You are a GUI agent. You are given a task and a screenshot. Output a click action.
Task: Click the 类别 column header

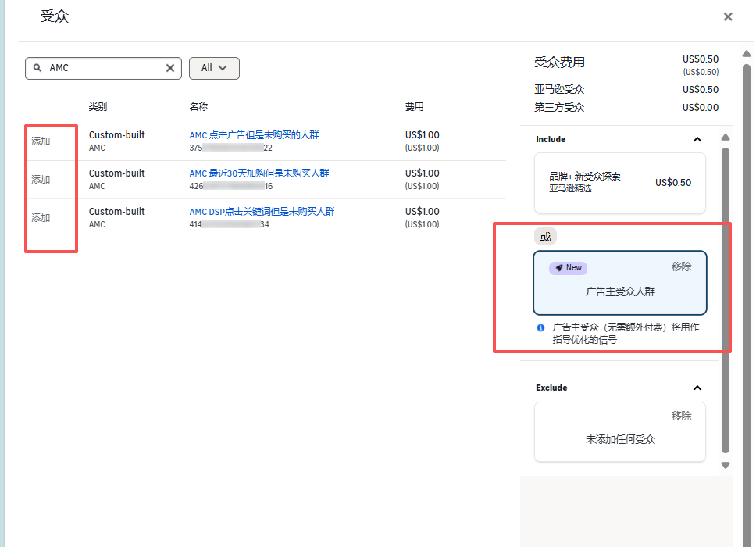(x=98, y=107)
